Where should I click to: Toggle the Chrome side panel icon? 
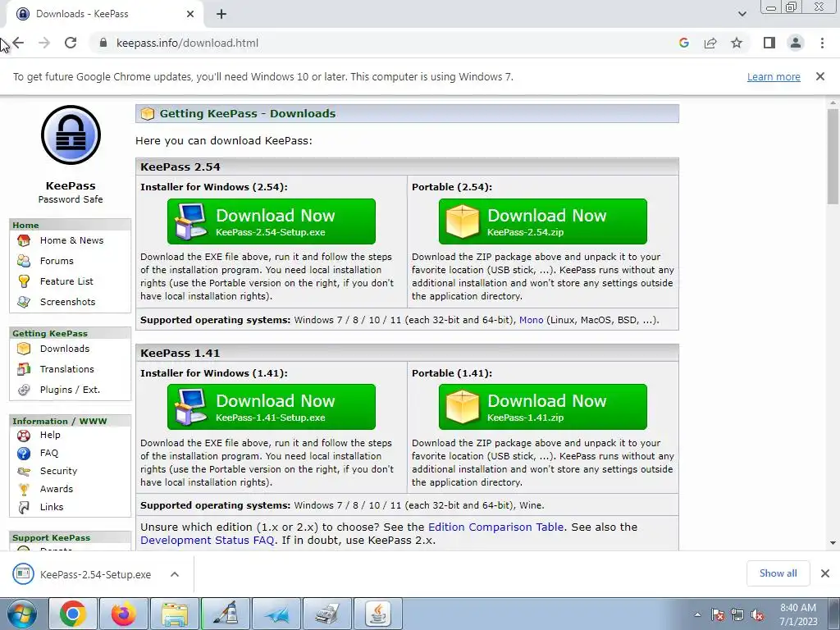[769, 43]
